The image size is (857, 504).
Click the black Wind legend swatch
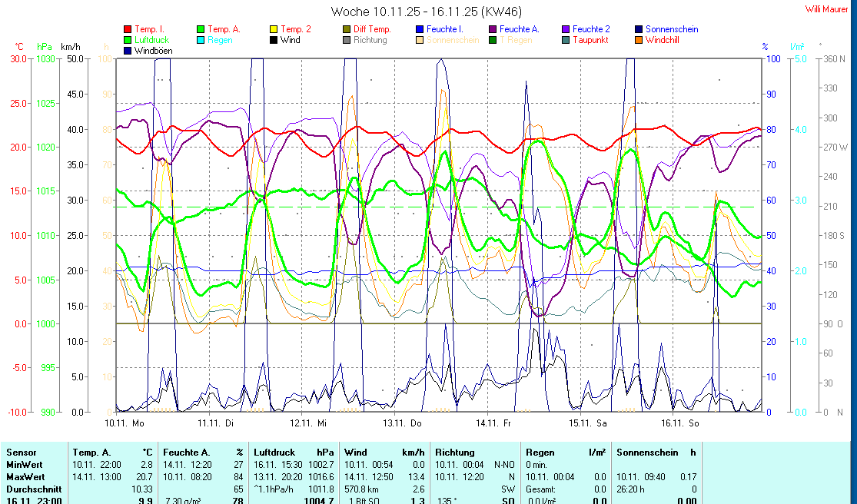click(x=273, y=40)
